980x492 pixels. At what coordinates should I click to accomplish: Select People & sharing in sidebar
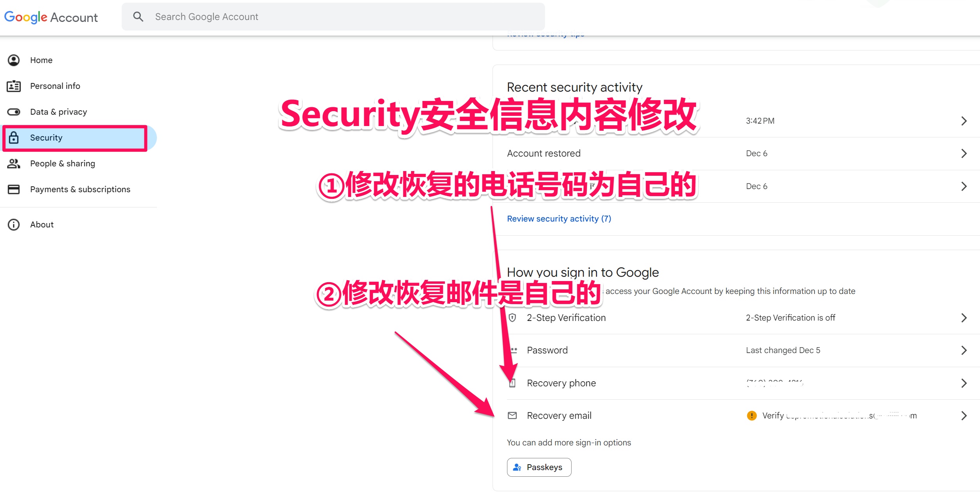click(x=63, y=164)
